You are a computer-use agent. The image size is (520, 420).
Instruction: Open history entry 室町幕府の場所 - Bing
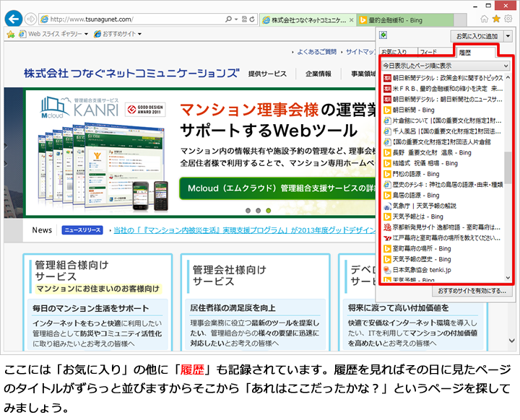click(417, 249)
